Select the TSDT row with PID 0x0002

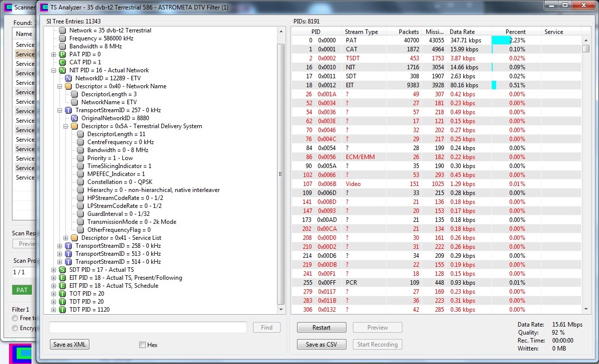point(436,58)
